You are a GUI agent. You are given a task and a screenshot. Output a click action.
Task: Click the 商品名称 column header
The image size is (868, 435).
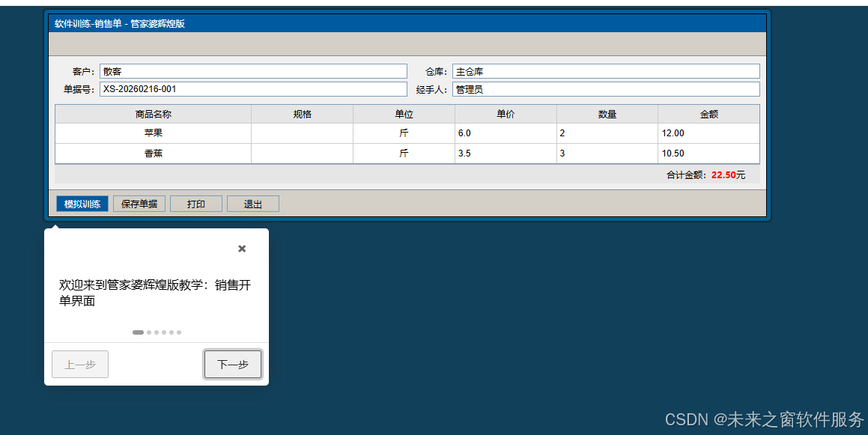point(154,114)
